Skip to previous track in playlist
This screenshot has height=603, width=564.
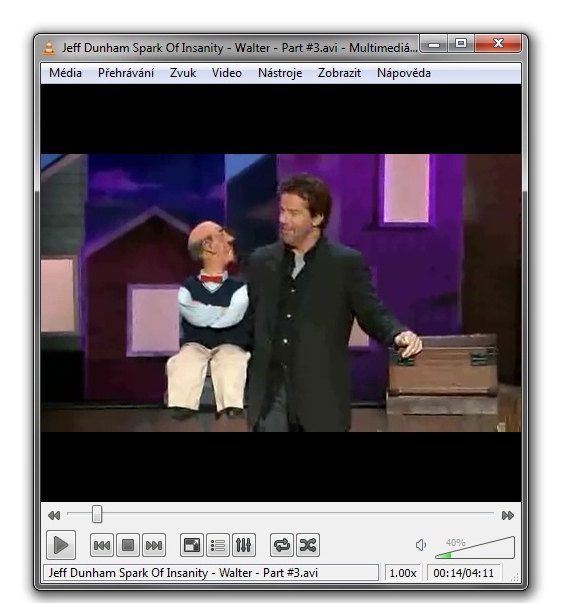tap(102, 545)
